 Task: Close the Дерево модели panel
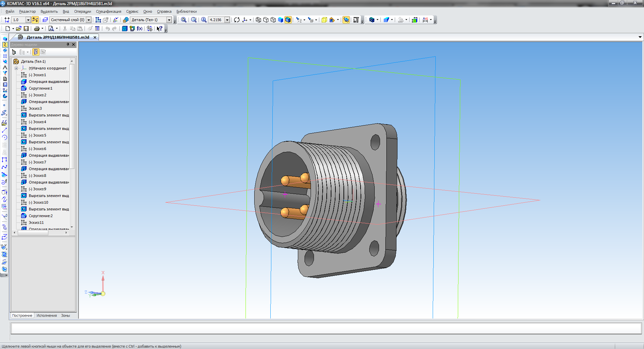point(73,44)
